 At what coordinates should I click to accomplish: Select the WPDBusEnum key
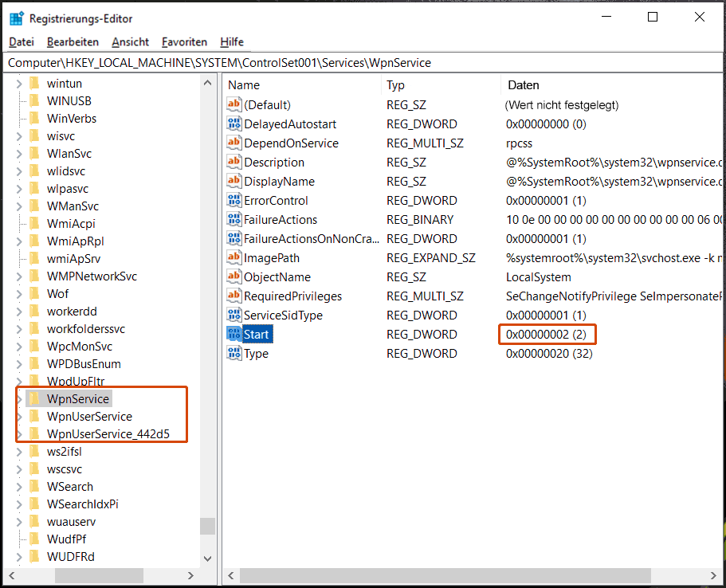(84, 364)
